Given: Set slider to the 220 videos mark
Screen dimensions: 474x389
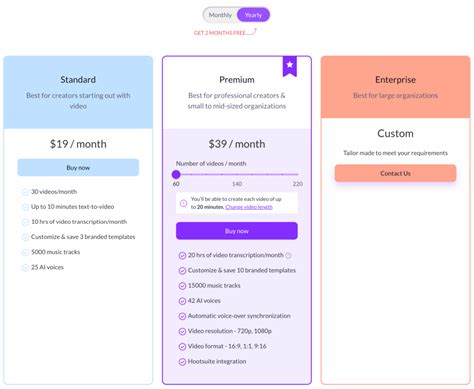Looking at the screenshot, I should (x=297, y=174).
